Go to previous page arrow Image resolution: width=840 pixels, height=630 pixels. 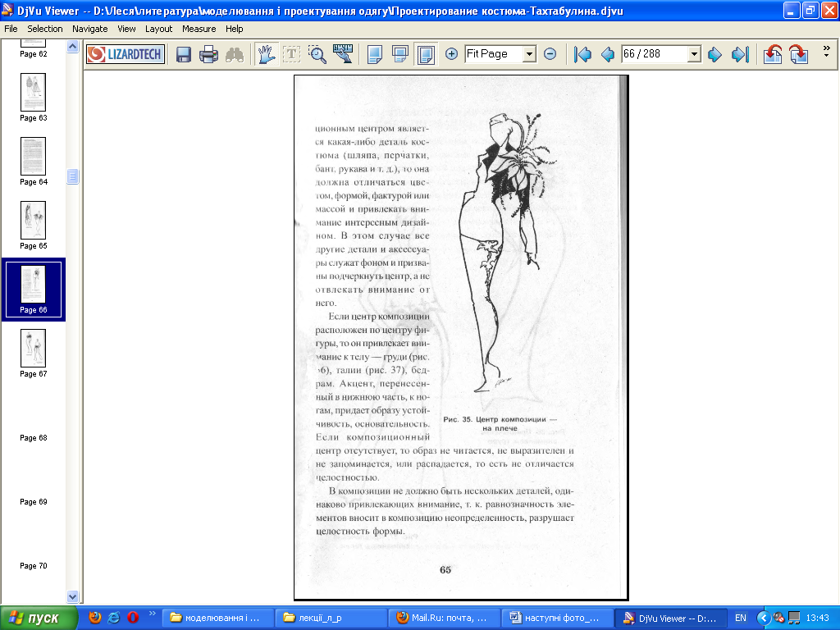[608, 54]
